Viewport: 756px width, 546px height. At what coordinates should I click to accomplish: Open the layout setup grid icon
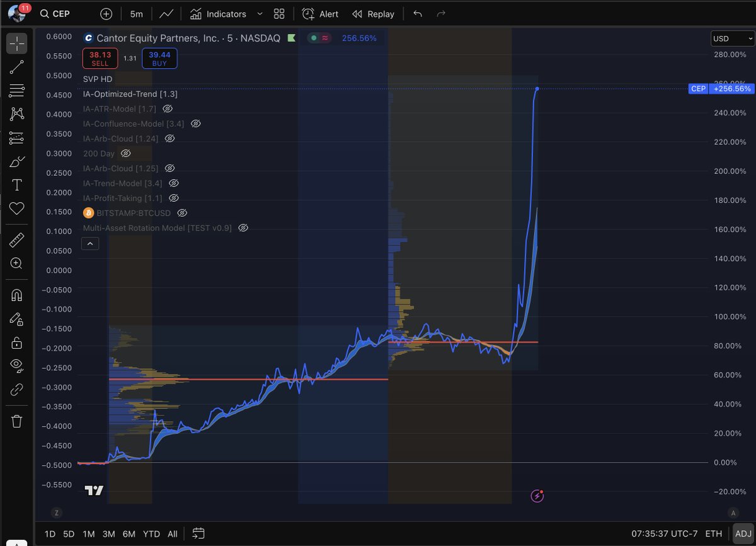pos(279,14)
